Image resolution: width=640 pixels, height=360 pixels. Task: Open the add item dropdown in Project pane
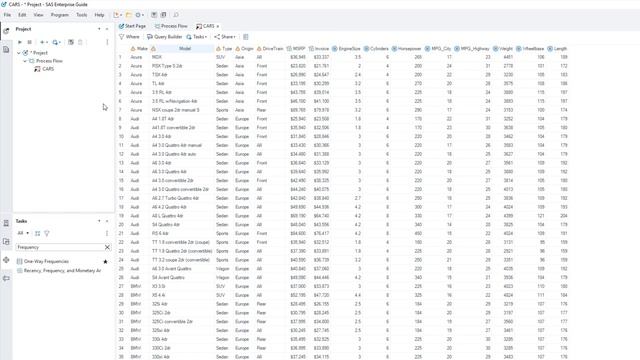(43, 42)
